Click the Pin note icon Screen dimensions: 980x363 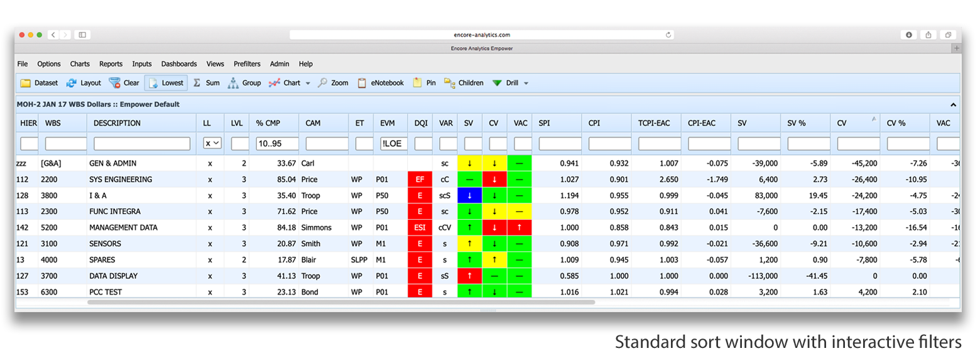[x=417, y=83]
